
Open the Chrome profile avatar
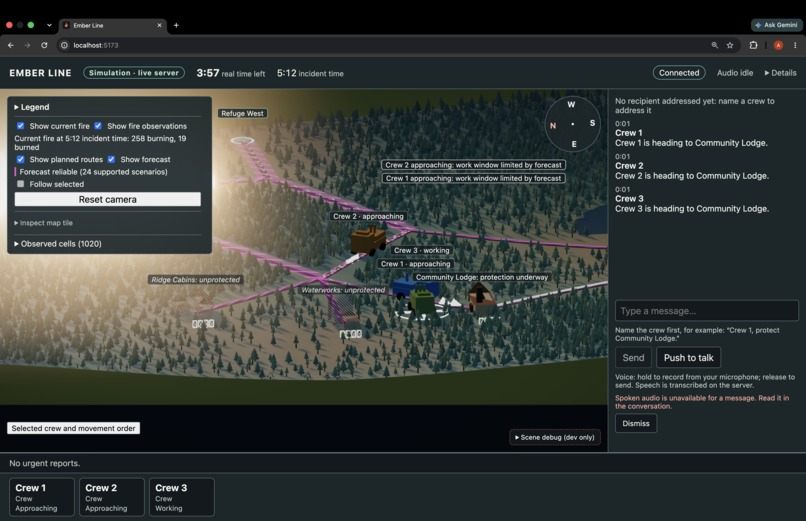pos(778,45)
